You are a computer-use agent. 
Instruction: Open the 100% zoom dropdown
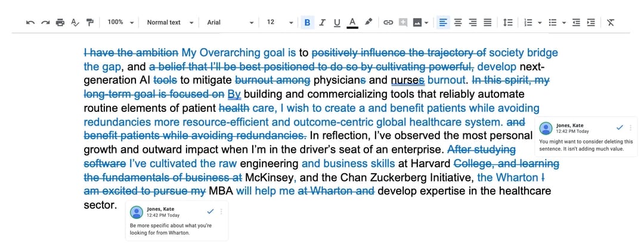pyautogui.click(x=120, y=22)
